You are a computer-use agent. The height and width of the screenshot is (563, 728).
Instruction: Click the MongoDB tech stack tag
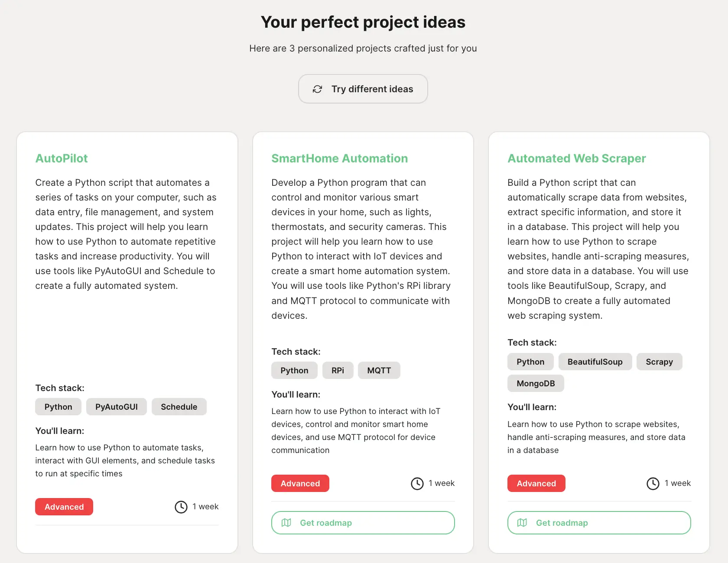536,383
